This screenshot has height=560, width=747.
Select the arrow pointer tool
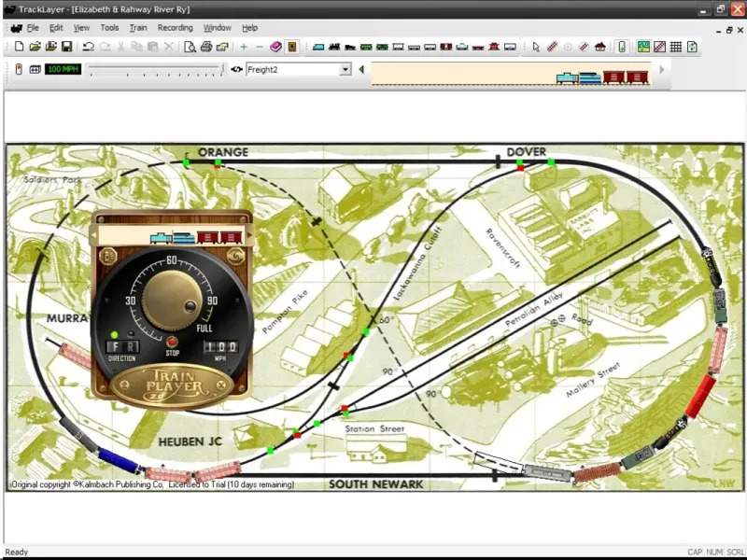(x=536, y=47)
